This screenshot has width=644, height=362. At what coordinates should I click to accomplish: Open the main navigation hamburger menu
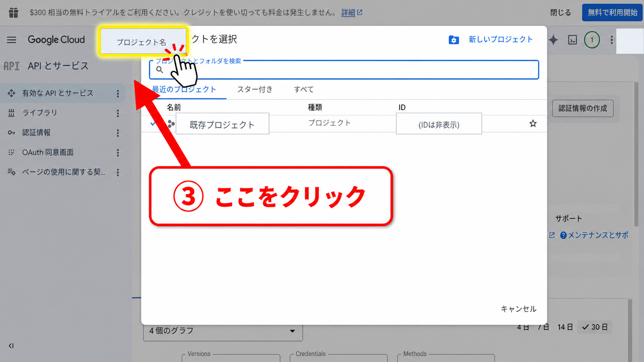[x=12, y=40]
